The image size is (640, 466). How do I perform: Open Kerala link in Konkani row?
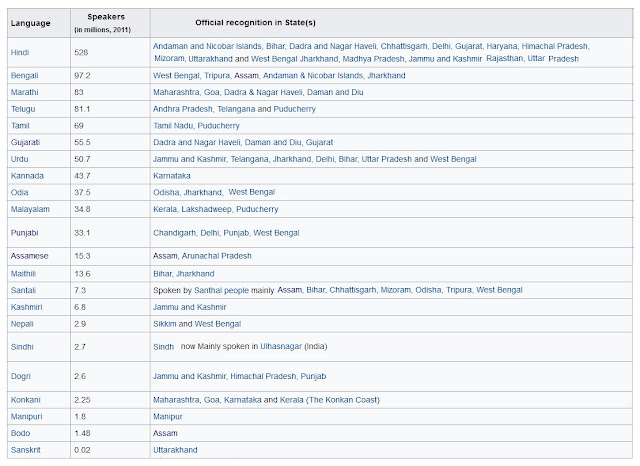click(291, 400)
